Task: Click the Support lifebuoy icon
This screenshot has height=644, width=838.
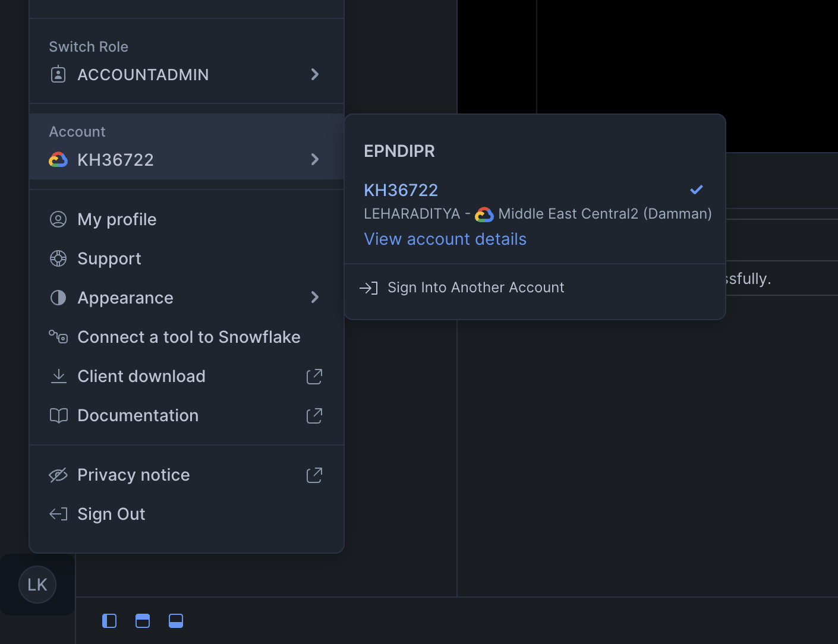Action: click(x=58, y=258)
